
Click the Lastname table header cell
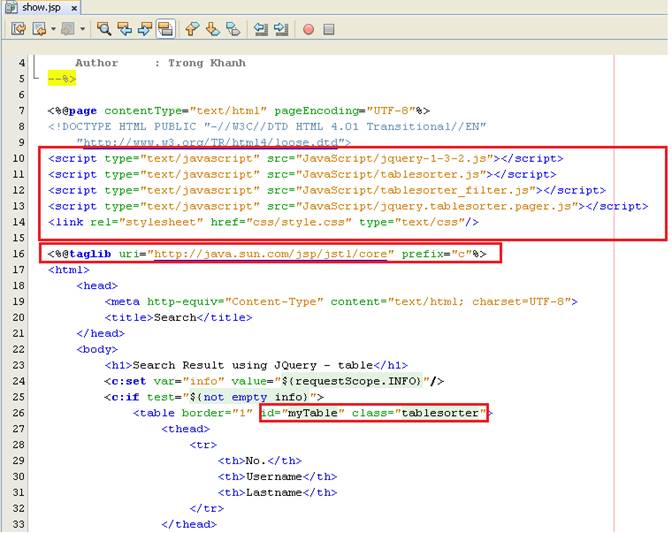pos(277,492)
